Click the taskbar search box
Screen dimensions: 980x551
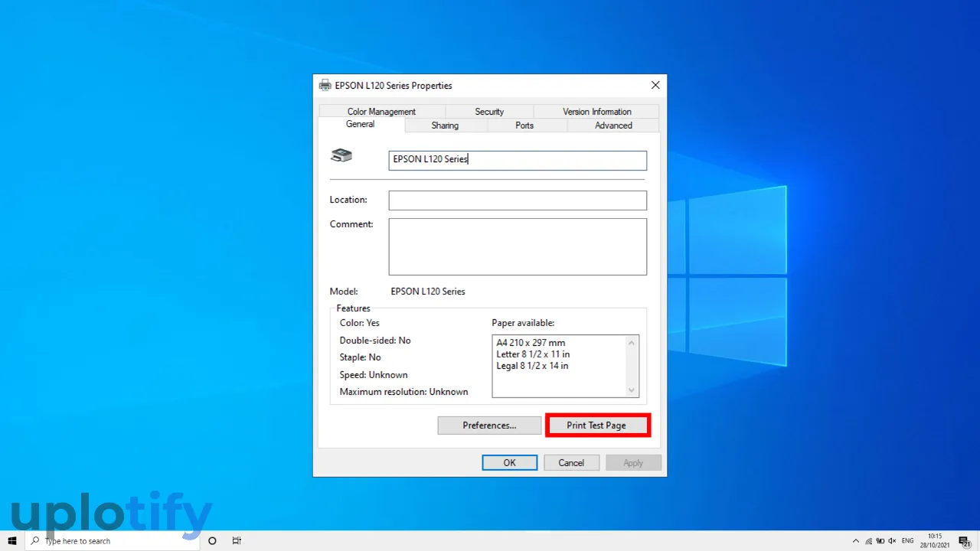[113, 540]
